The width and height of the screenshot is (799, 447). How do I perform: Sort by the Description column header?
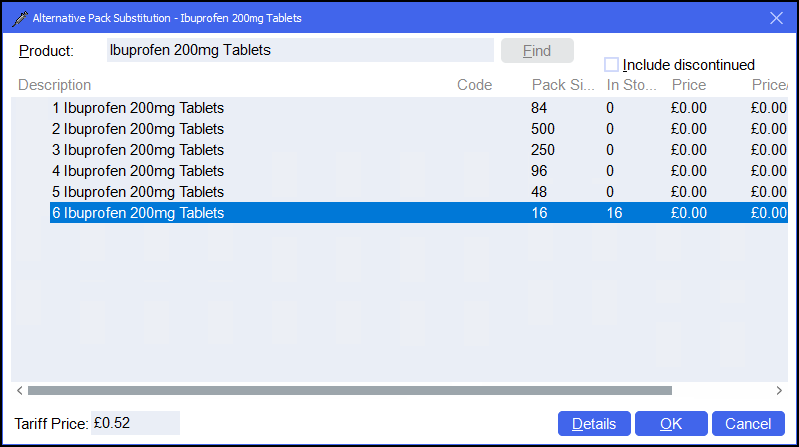(55, 85)
